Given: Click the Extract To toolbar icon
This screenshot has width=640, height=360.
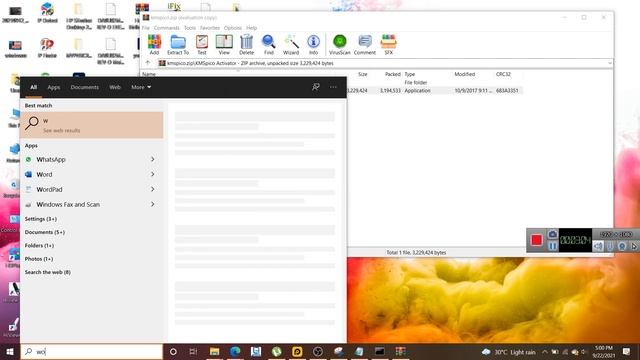Looking at the screenshot, I should [x=178, y=44].
